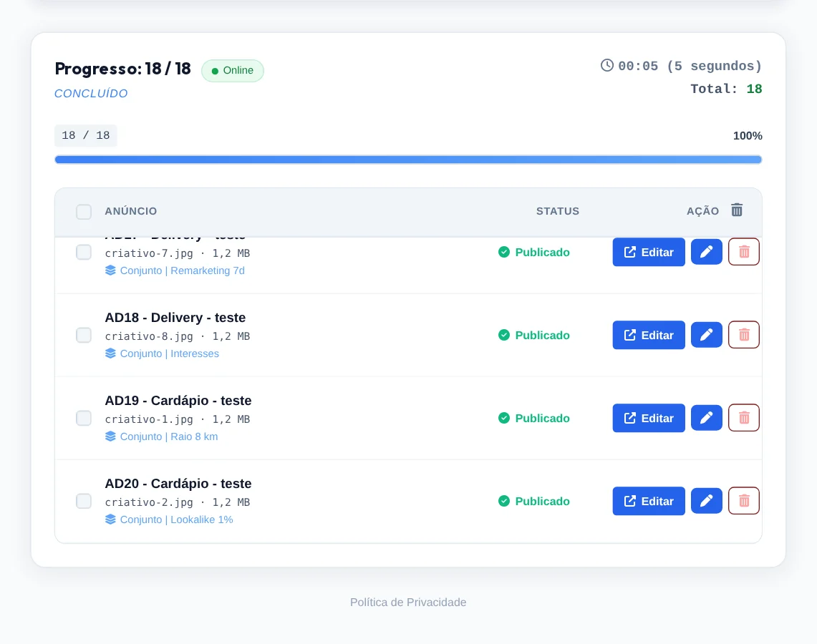The width and height of the screenshot is (817, 644).
Task: Delete the criativo-7.jpg ad with its trash icon
Action: click(x=743, y=252)
